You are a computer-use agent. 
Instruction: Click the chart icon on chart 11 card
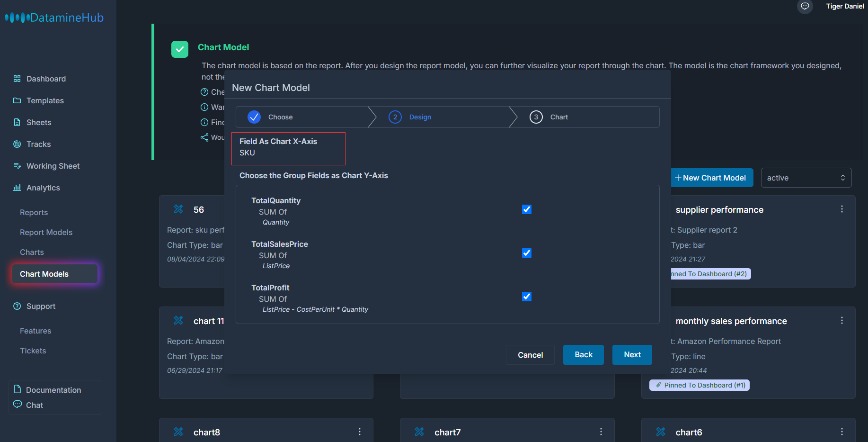tap(178, 320)
